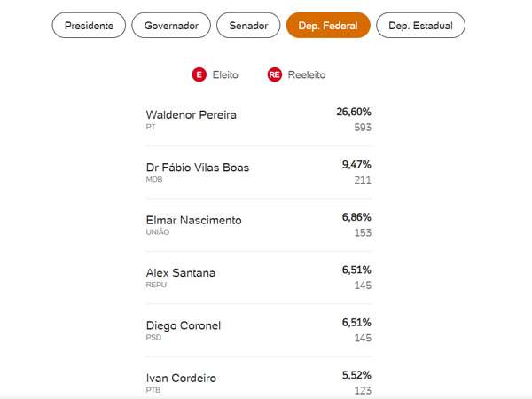Show the Dep. Estadual results
532x399 pixels.
pyautogui.click(x=420, y=26)
